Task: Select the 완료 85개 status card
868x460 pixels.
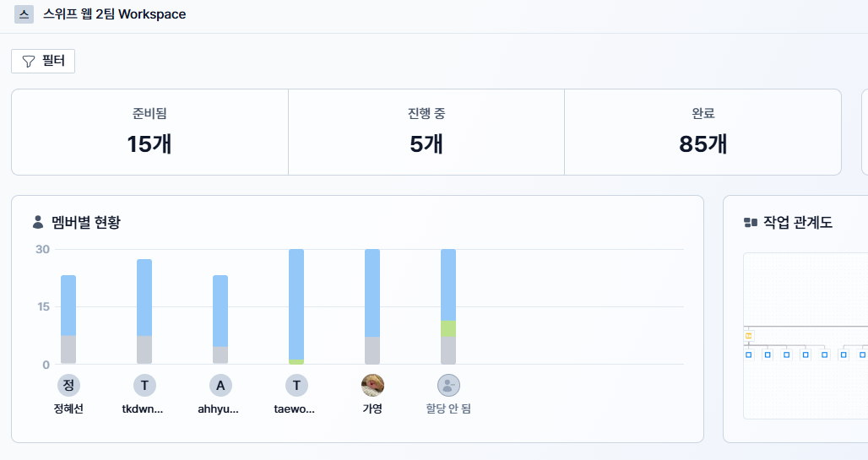Action: [x=703, y=132]
